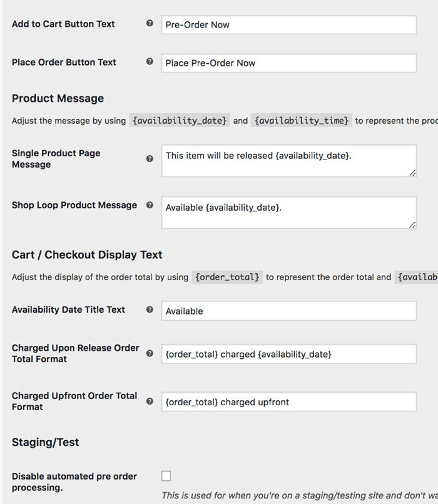Click help icon beside Place Order Button Text
This screenshot has width=438, height=504.
click(x=150, y=62)
